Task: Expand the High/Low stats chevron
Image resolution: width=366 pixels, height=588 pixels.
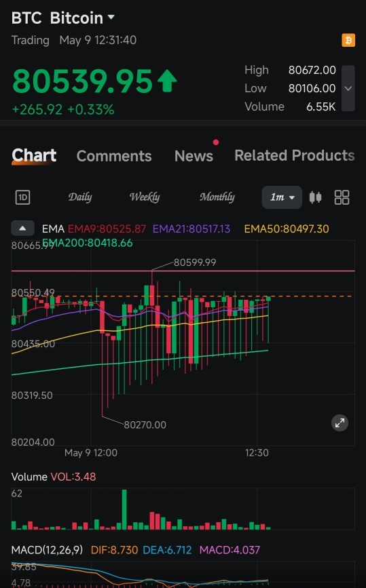Action: [x=348, y=88]
